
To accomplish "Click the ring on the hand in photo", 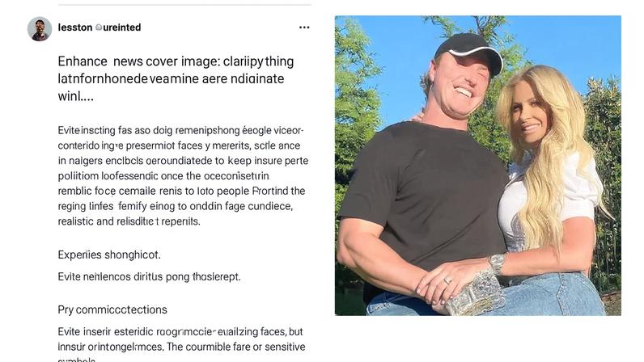I will 447,280.
